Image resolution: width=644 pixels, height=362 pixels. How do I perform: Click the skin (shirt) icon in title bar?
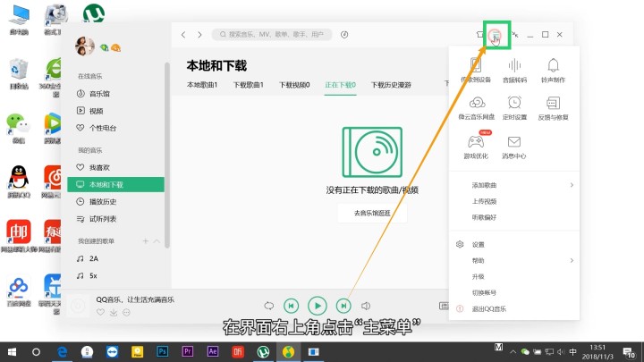tap(479, 35)
